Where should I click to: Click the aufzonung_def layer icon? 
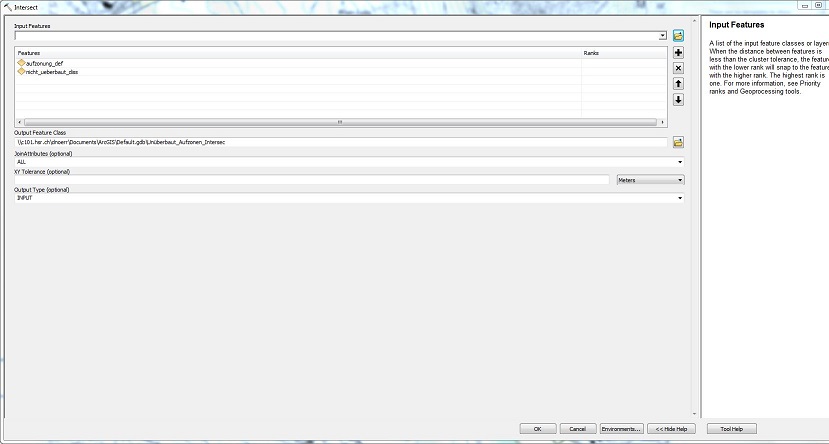(21, 63)
